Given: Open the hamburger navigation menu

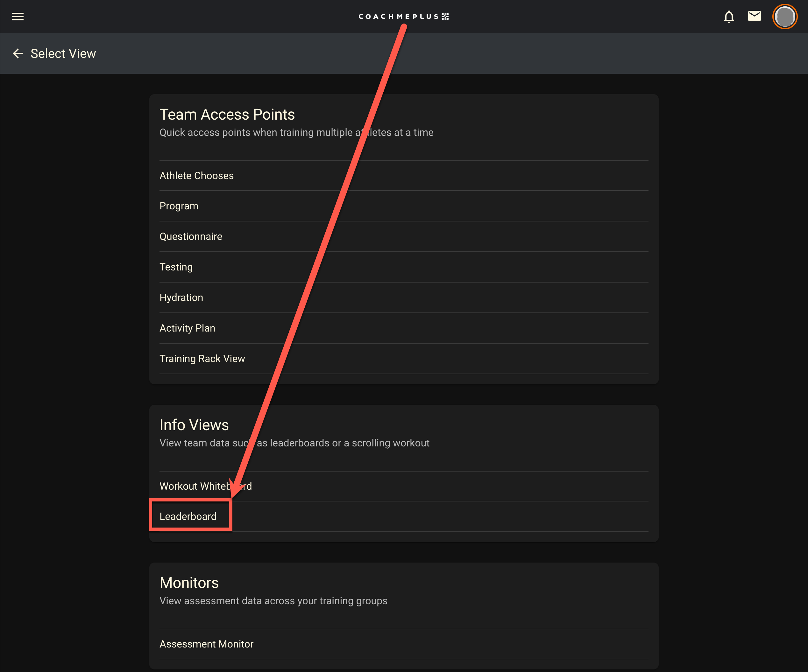Looking at the screenshot, I should [x=18, y=17].
